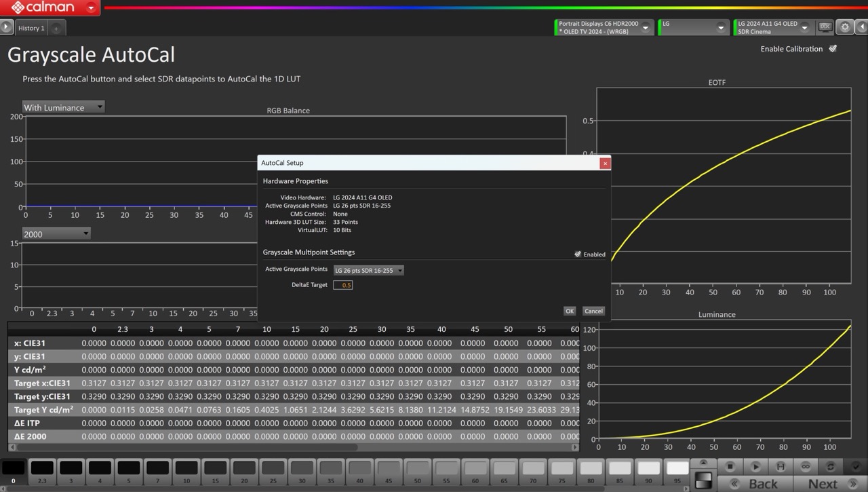Click the stop measurement button
The image size is (868, 492).
pos(730,466)
